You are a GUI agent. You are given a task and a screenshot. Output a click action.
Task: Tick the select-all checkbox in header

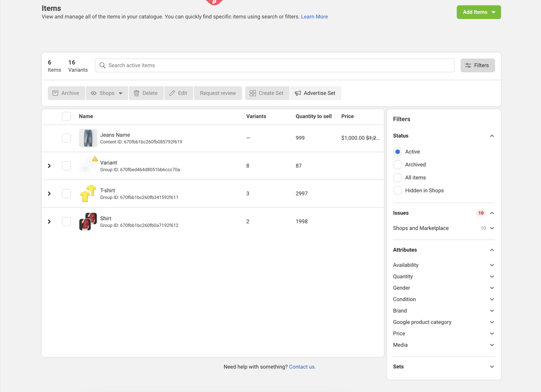pyautogui.click(x=66, y=116)
